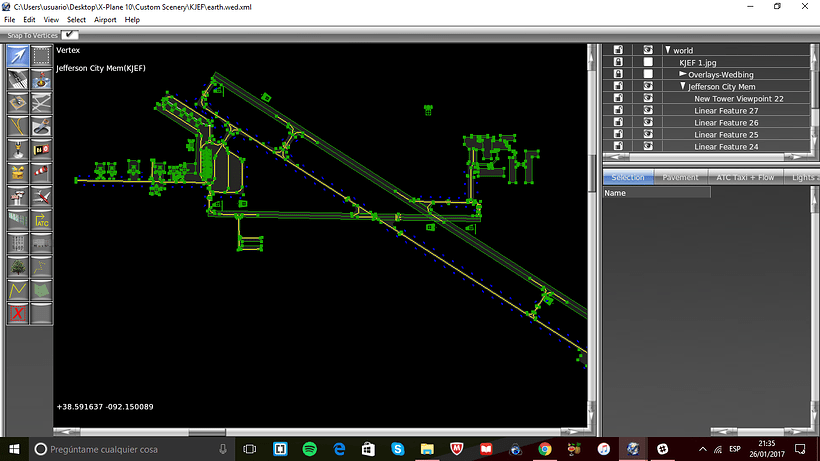Select the Marquee selection tool

tap(41, 56)
